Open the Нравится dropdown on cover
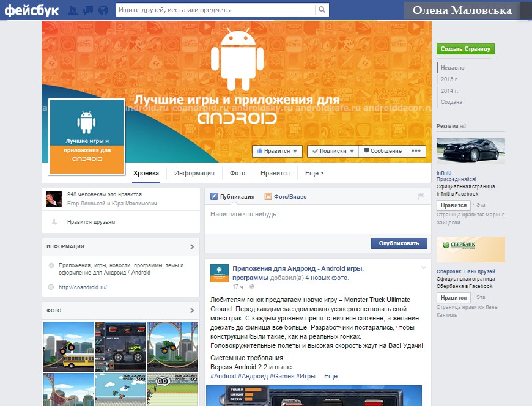 (277, 151)
